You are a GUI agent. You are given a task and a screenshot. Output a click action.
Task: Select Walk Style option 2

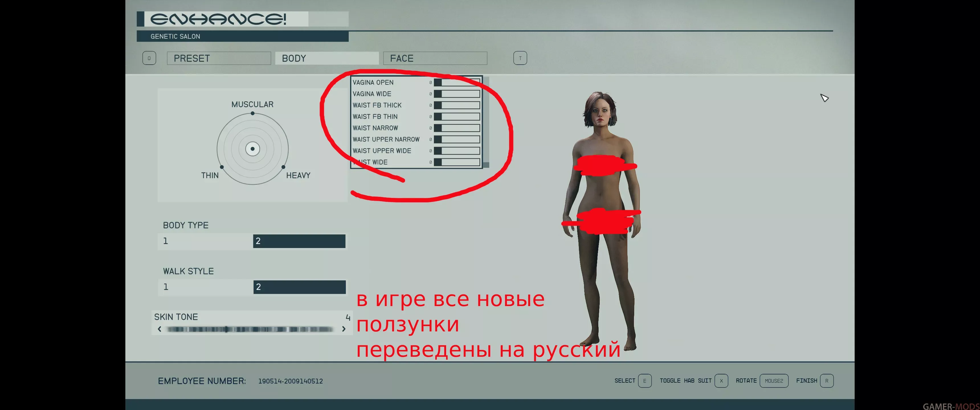[299, 287]
